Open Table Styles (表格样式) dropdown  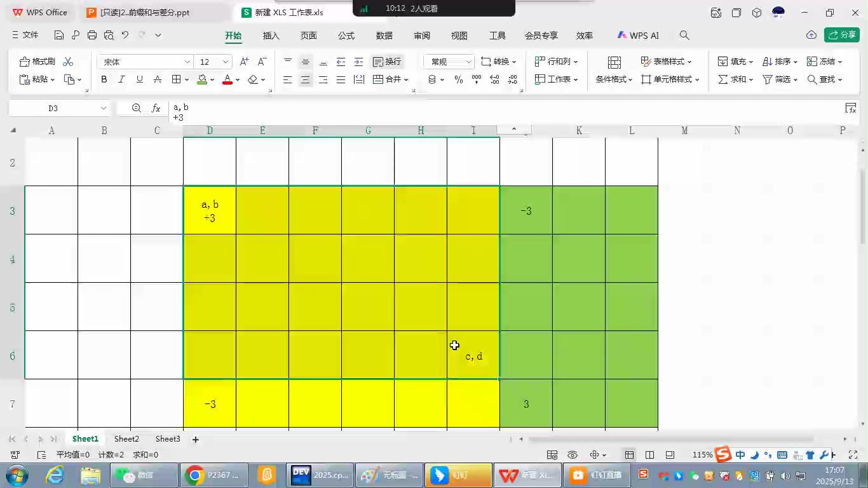667,62
